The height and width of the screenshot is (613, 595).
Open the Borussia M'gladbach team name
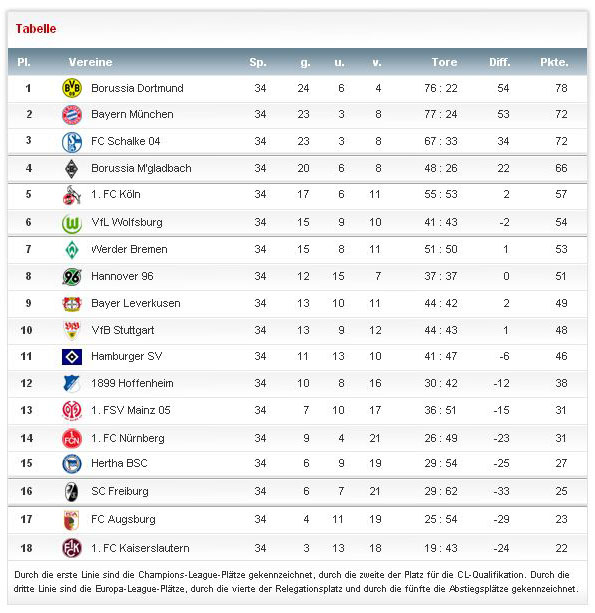point(141,168)
